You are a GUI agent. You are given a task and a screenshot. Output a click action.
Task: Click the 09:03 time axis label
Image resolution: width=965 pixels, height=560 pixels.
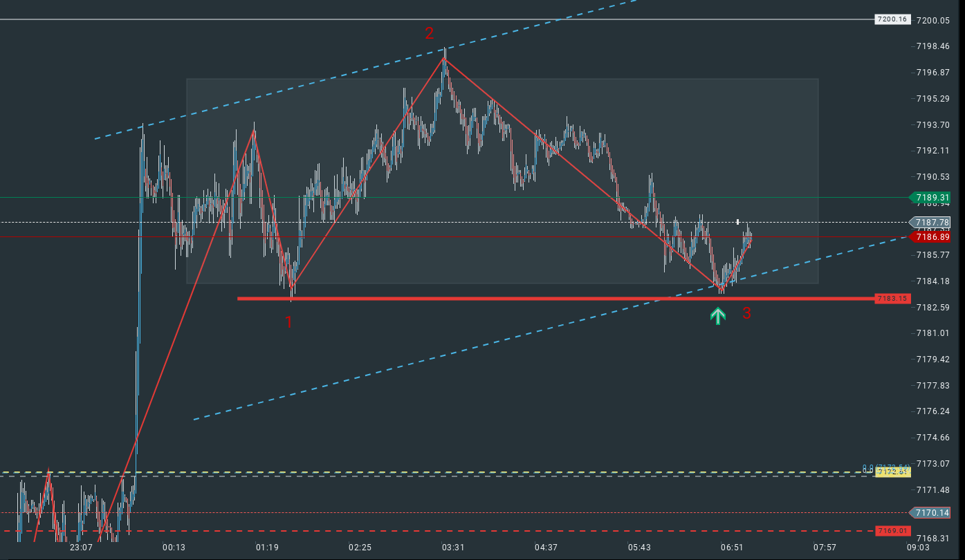[918, 548]
